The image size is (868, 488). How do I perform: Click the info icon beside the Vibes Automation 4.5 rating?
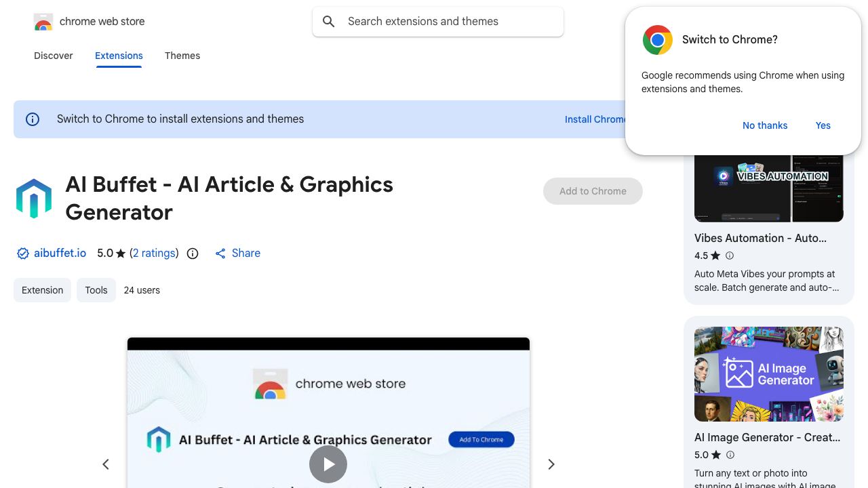pos(730,256)
